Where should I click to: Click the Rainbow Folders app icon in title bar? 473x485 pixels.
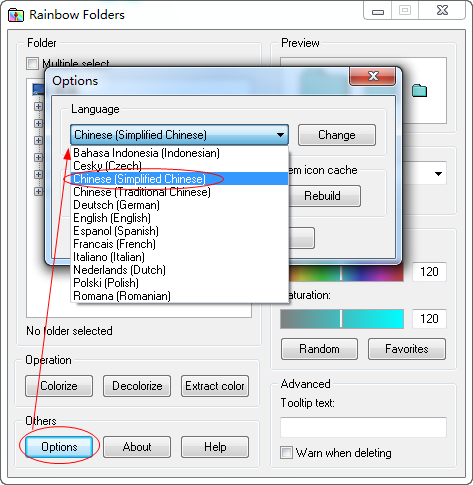[x=16, y=15]
